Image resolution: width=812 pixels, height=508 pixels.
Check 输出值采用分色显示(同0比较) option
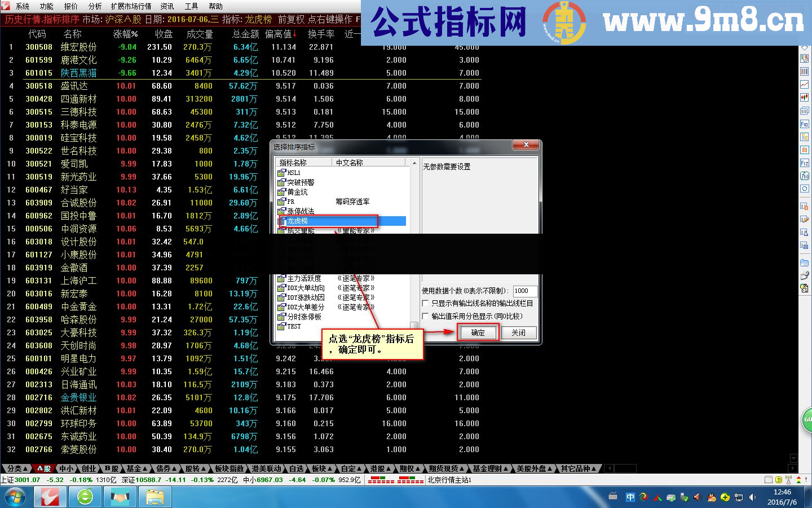[x=426, y=316]
